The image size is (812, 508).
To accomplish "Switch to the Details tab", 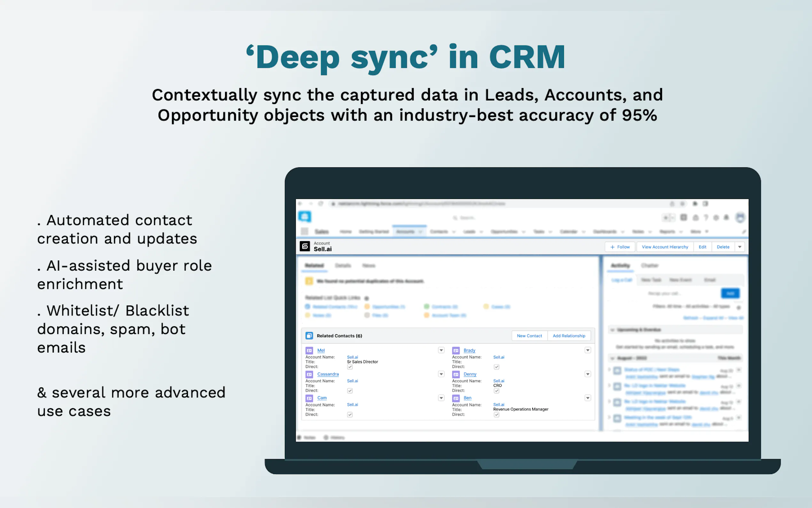I will click(x=343, y=266).
